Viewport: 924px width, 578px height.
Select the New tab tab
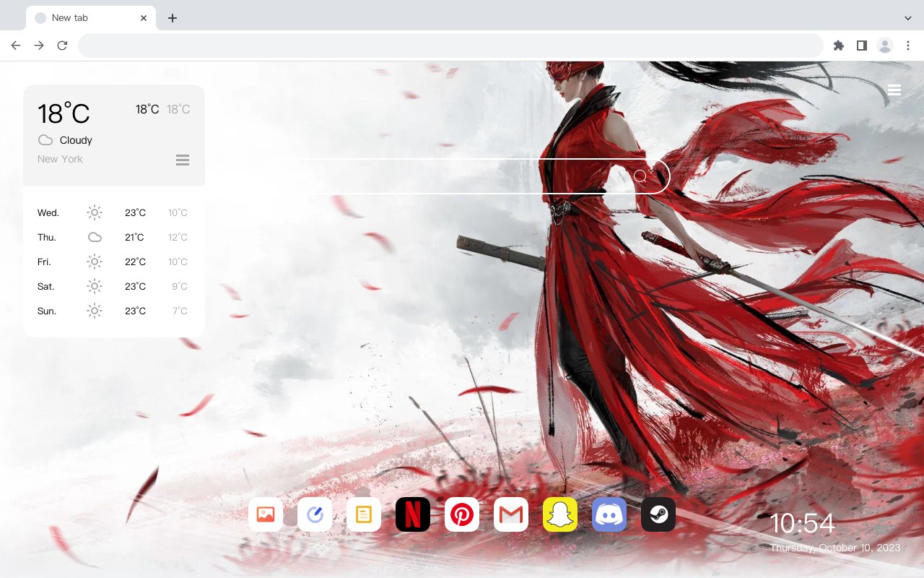(91, 18)
